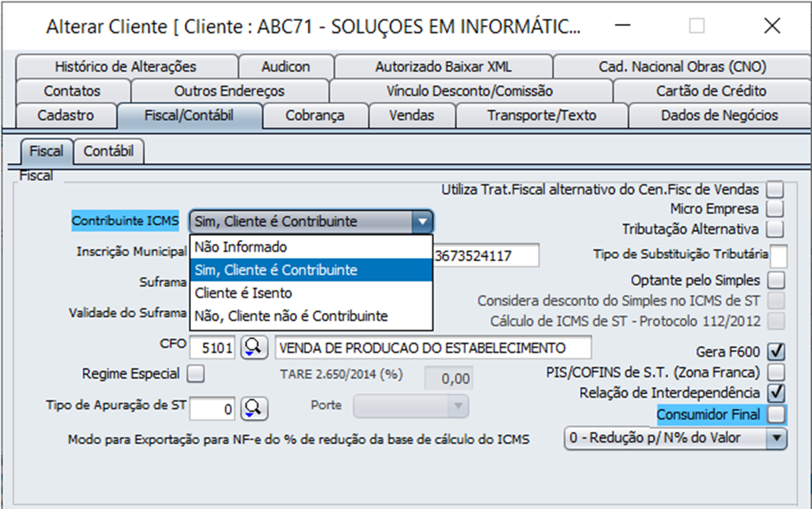Open the Cartão de Crédito tab
Viewport: 812px width, 509px height.
(x=711, y=91)
